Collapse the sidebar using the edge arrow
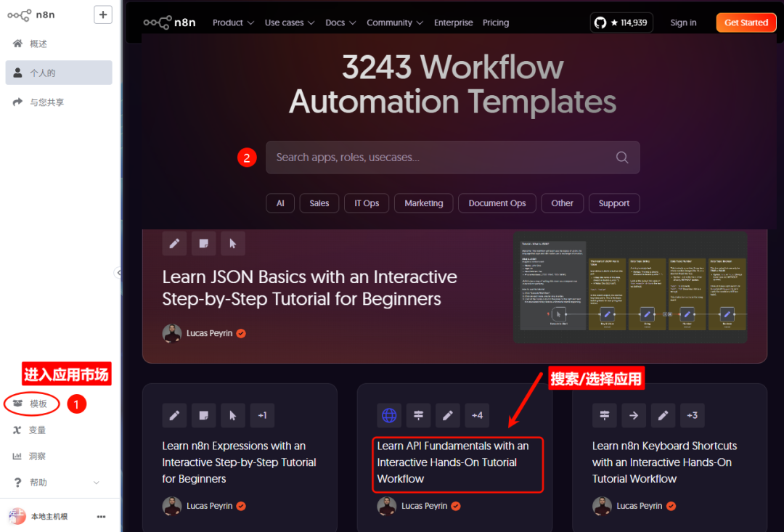Image resolution: width=784 pixels, height=532 pixels. (118, 272)
